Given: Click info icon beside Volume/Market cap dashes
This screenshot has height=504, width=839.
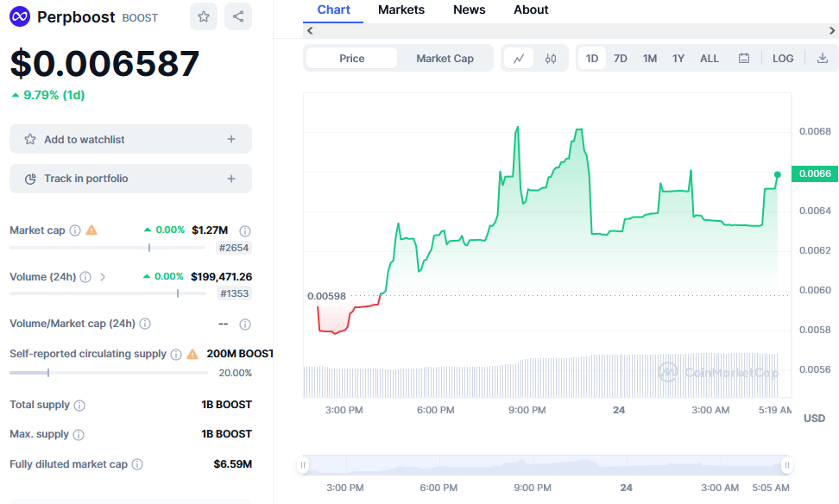Looking at the screenshot, I should point(245,324).
